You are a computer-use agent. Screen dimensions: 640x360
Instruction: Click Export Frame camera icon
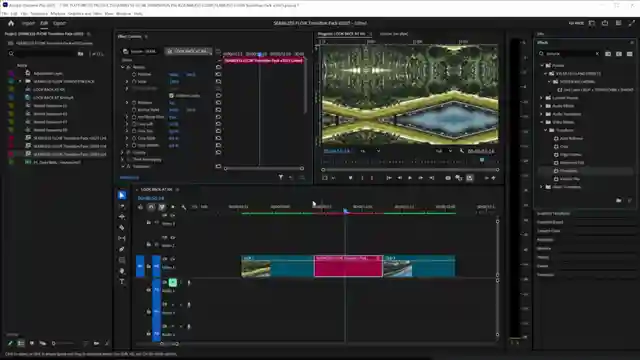448,178
